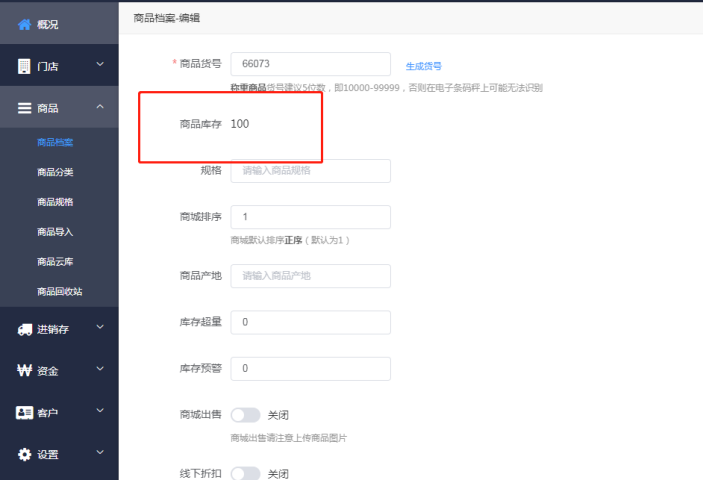
Task: Expand the 设置 menu chevron
Action: tap(100, 452)
